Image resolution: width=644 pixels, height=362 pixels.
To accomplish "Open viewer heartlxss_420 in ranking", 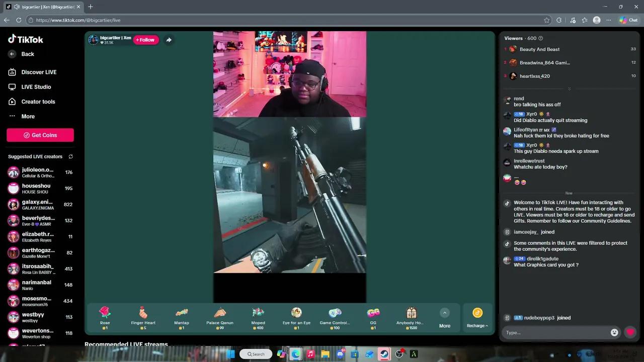I will coord(534,76).
